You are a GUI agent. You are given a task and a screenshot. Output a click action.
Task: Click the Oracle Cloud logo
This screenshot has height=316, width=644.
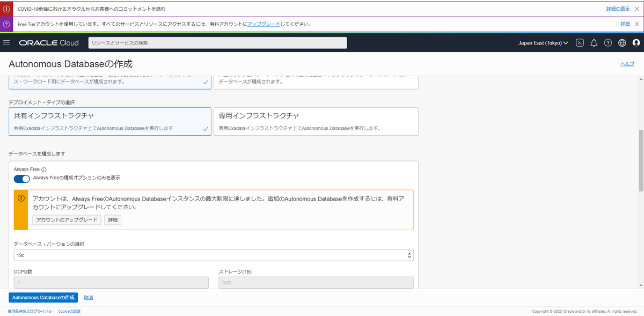(x=49, y=43)
